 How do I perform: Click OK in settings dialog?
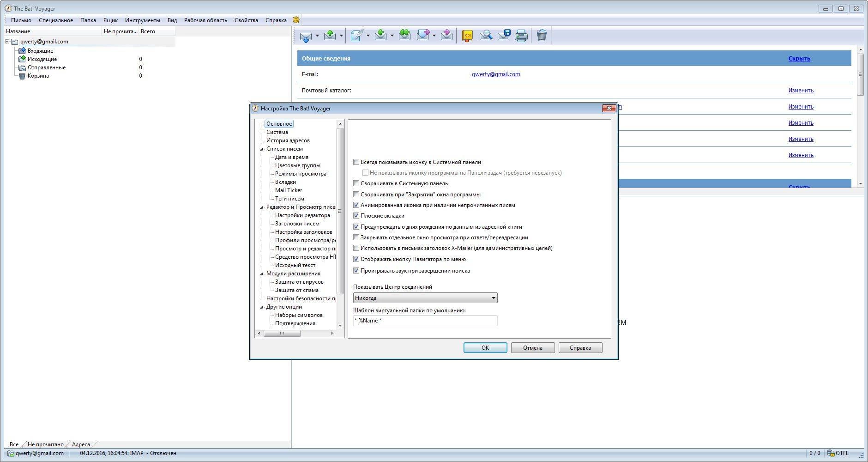coord(485,348)
